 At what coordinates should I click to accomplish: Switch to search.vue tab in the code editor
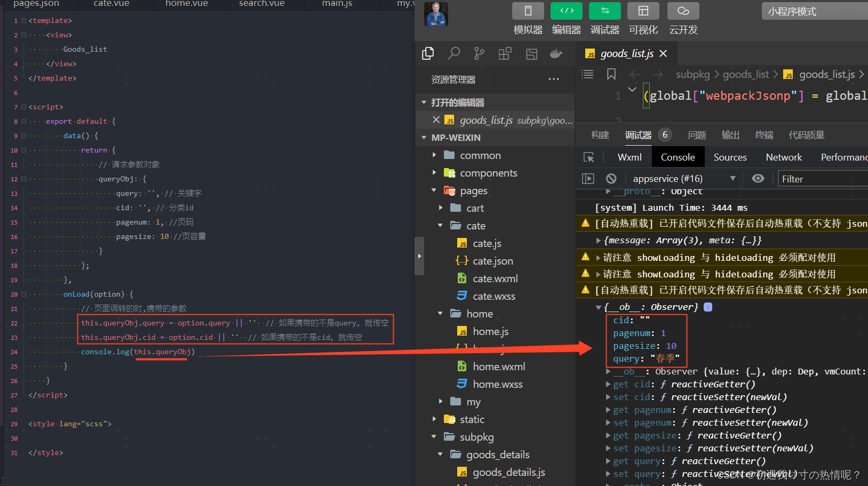[262, 4]
